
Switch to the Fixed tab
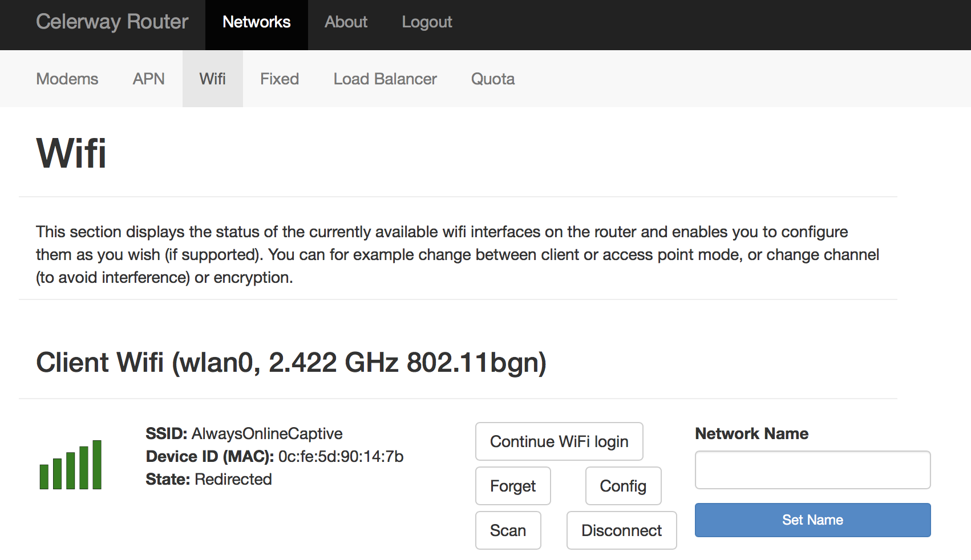point(279,79)
